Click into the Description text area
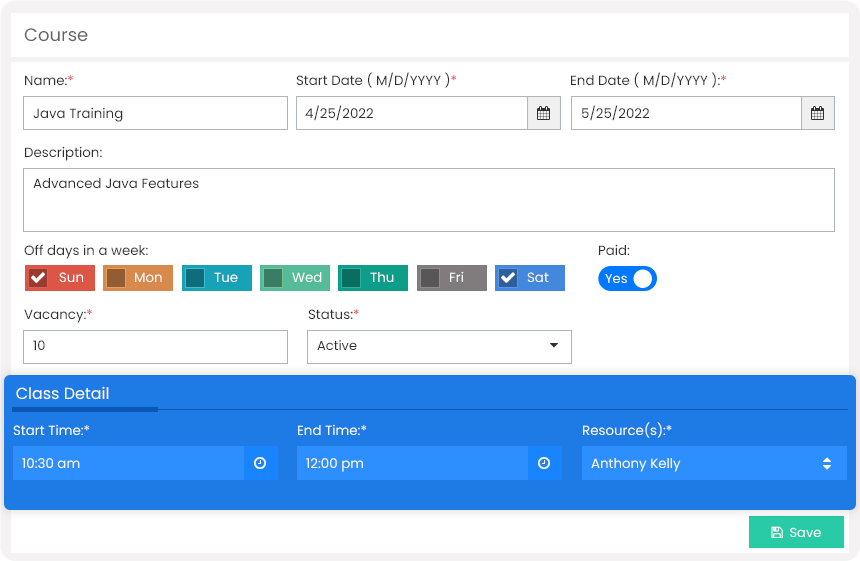The width and height of the screenshot is (860, 561). (429, 200)
